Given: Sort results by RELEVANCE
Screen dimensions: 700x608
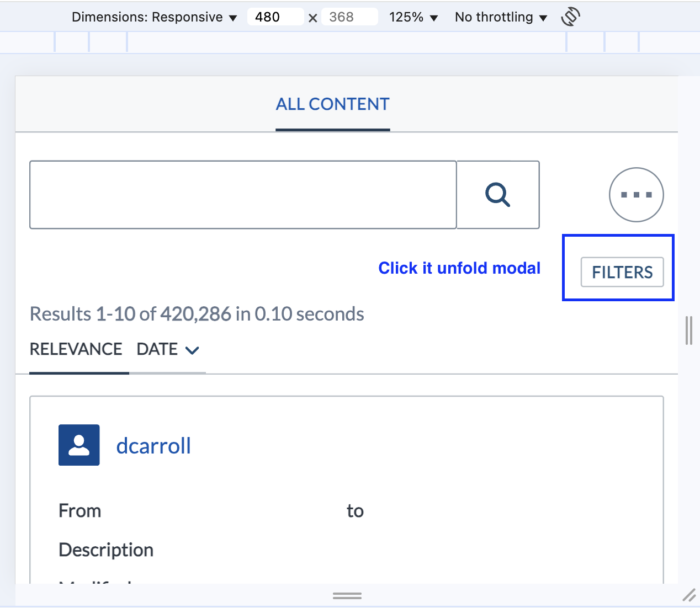Looking at the screenshot, I should (76, 349).
